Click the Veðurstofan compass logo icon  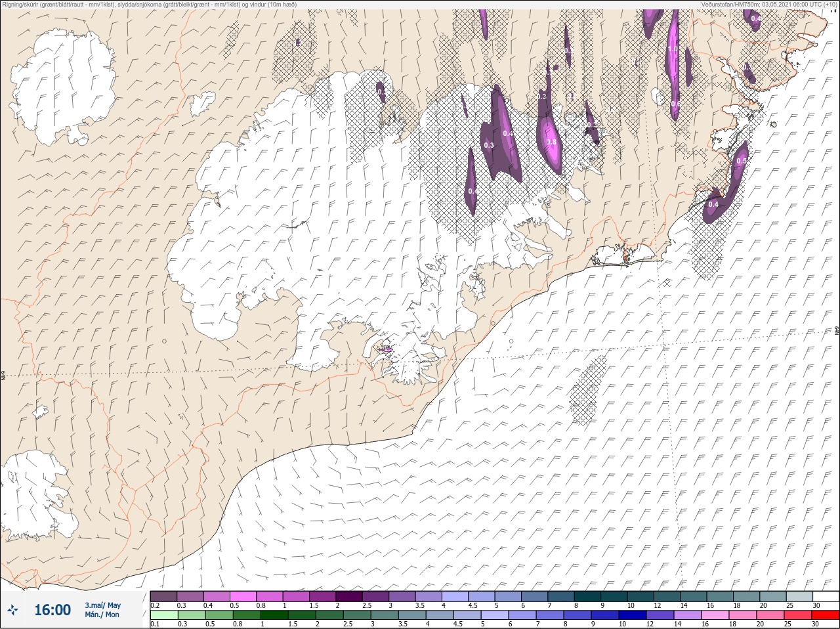tap(14, 611)
